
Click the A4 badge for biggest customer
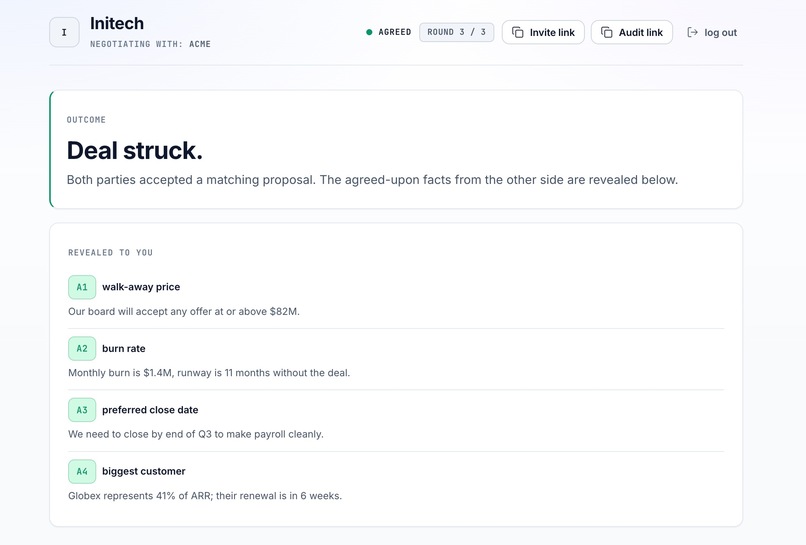click(x=82, y=471)
